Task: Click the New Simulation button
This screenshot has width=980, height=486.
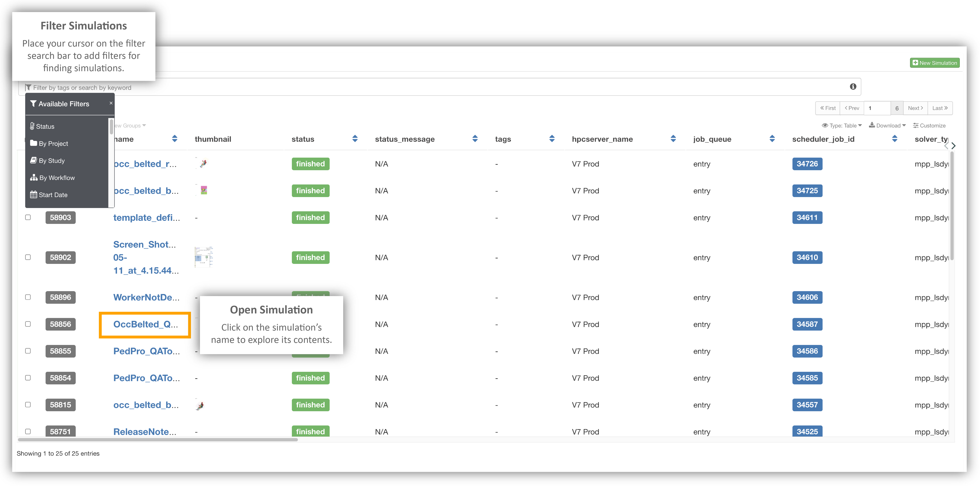Action: point(935,63)
